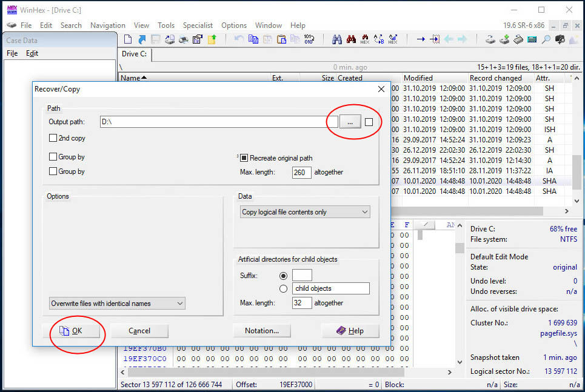
Task: Tick the small checkbox beside the browse button
Action: 369,122
